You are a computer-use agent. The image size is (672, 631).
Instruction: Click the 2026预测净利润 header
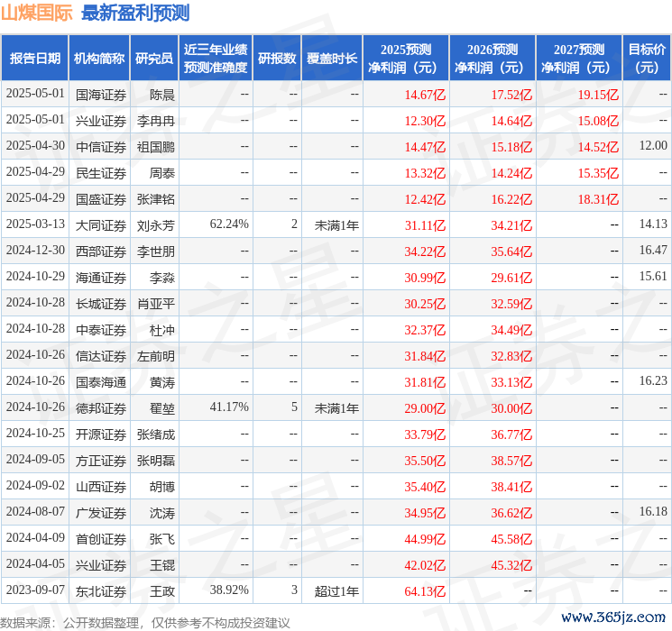tap(492, 59)
